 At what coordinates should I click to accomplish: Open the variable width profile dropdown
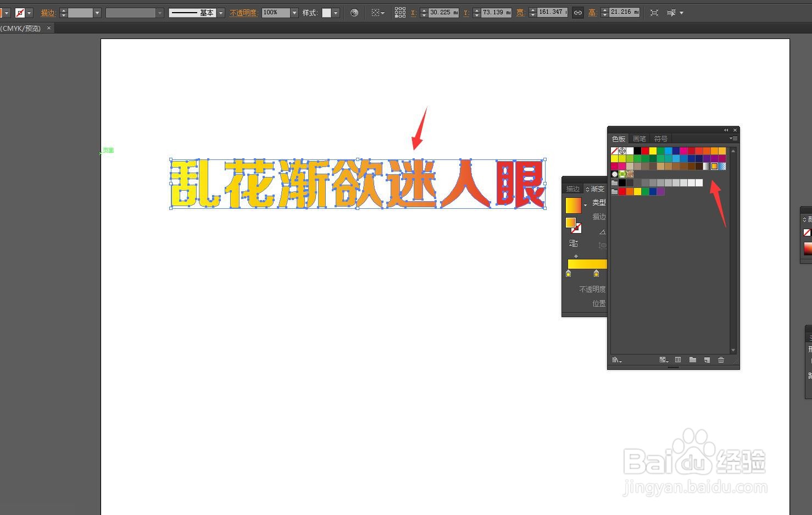[160, 13]
